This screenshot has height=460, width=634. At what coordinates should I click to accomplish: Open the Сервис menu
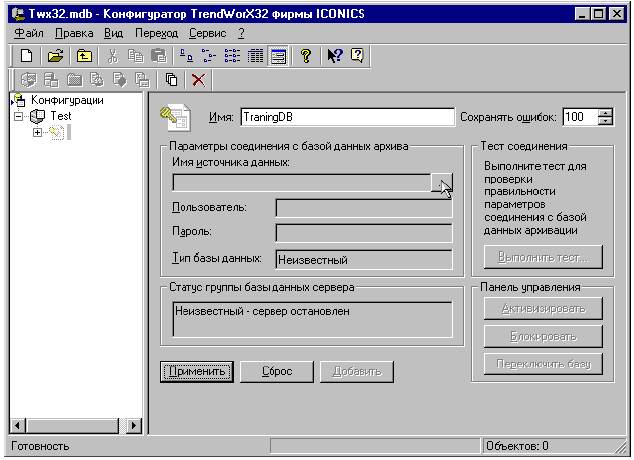207,33
